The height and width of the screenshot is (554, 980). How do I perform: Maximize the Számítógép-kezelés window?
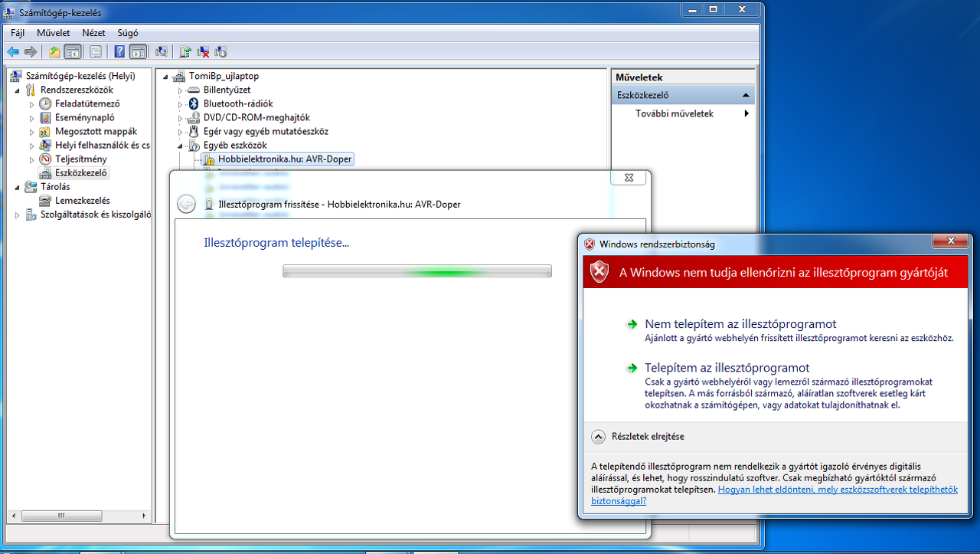coord(713,9)
